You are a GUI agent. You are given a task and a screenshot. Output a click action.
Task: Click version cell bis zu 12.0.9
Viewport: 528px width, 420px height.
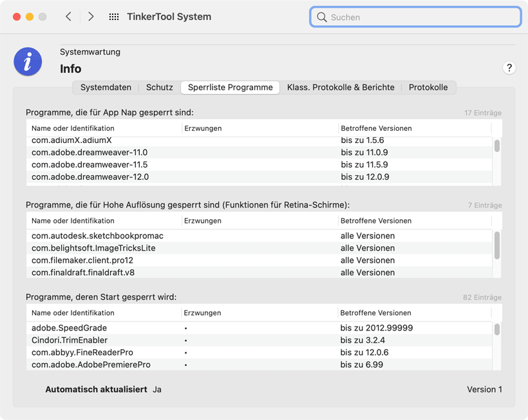(x=365, y=177)
